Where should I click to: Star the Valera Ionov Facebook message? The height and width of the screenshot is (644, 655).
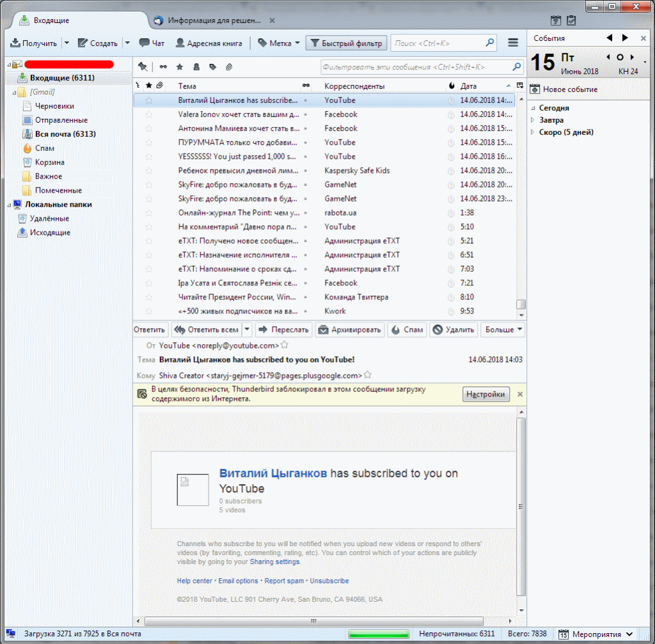point(149,114)
